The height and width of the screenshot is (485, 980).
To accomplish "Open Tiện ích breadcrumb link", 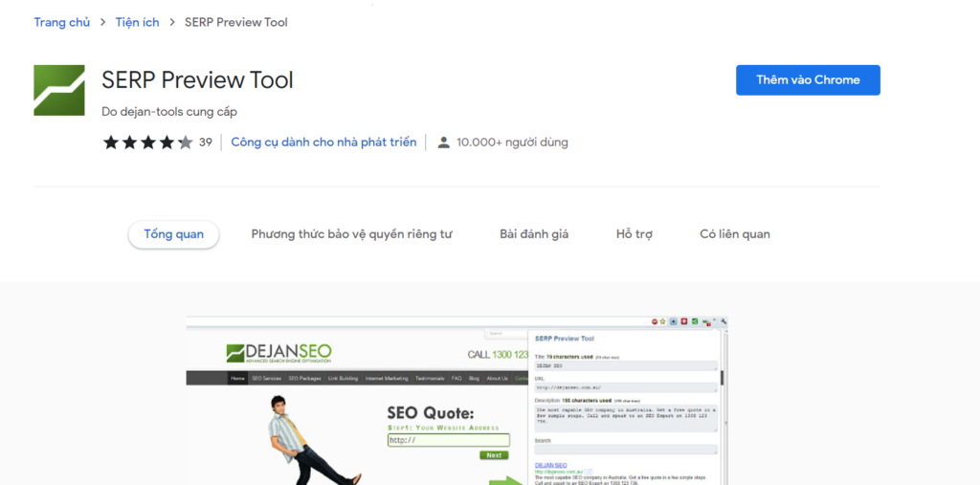I will (x=137, y=23).
